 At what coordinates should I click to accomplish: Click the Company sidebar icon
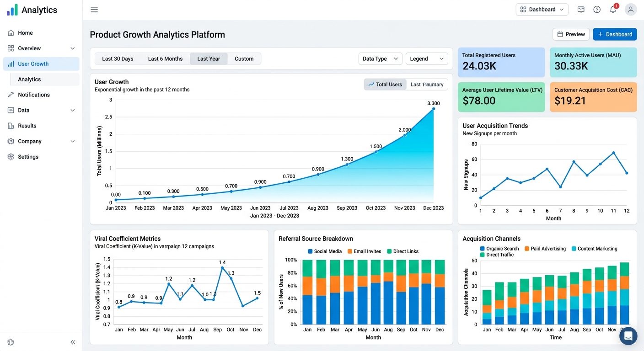pos(11,141)
